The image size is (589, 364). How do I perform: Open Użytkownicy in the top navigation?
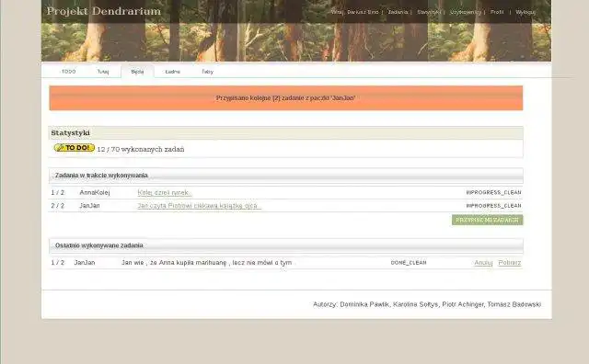point(466,12)
